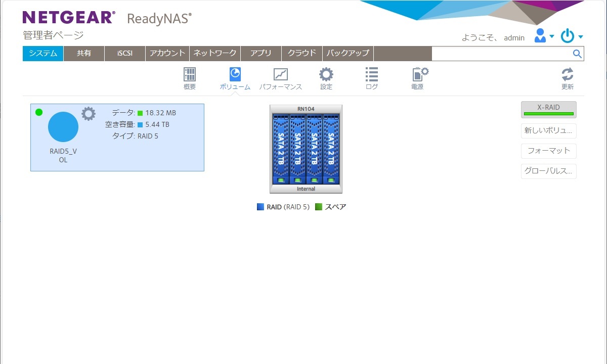
Task: Click the blue 空き容量 swatch
Action: pos(140,124)
